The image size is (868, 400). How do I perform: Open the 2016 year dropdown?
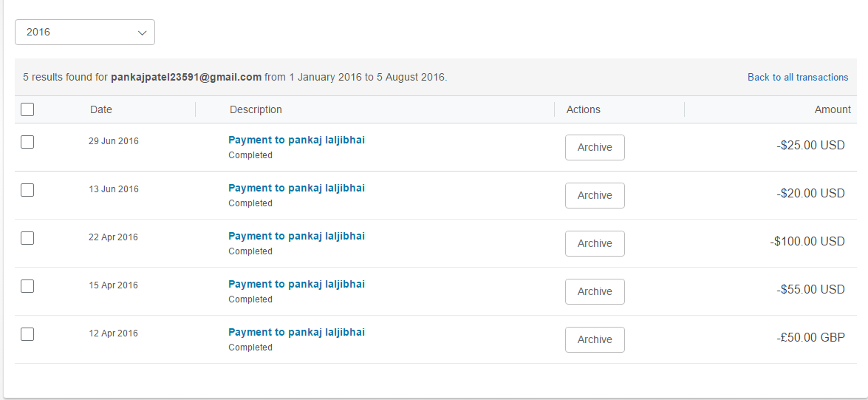(85, 33)
